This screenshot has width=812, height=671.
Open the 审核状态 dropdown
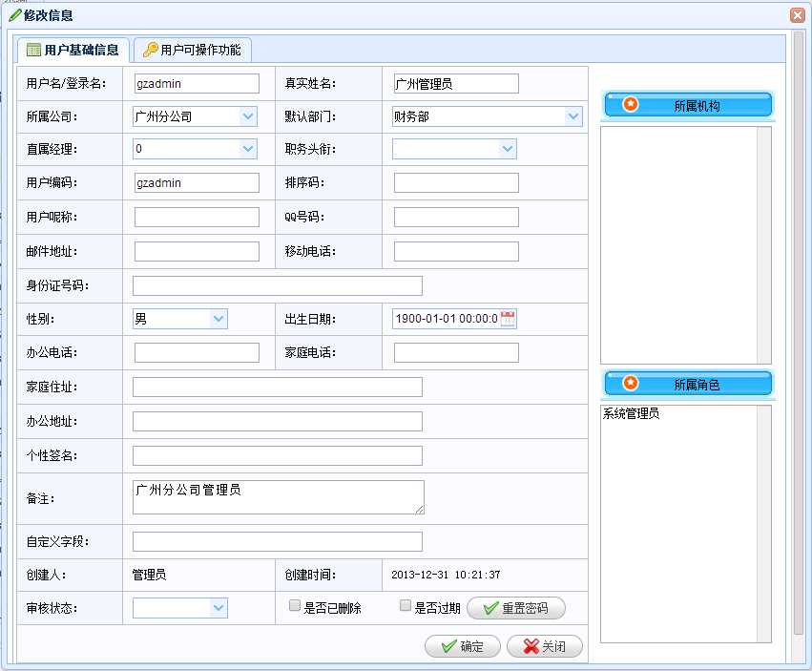point(219,608)
